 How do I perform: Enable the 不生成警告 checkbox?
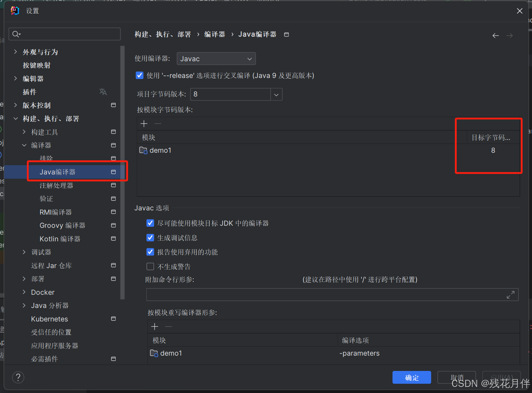tap(150, 266)
